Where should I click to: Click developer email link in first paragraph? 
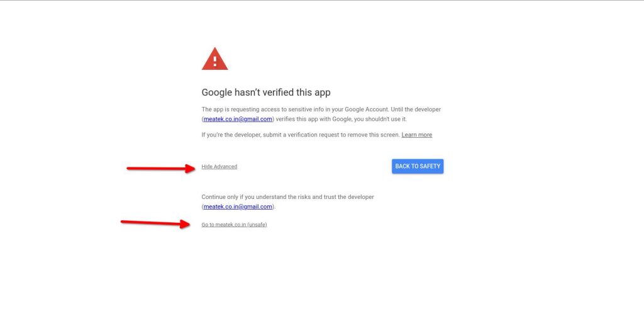[238, 119]
